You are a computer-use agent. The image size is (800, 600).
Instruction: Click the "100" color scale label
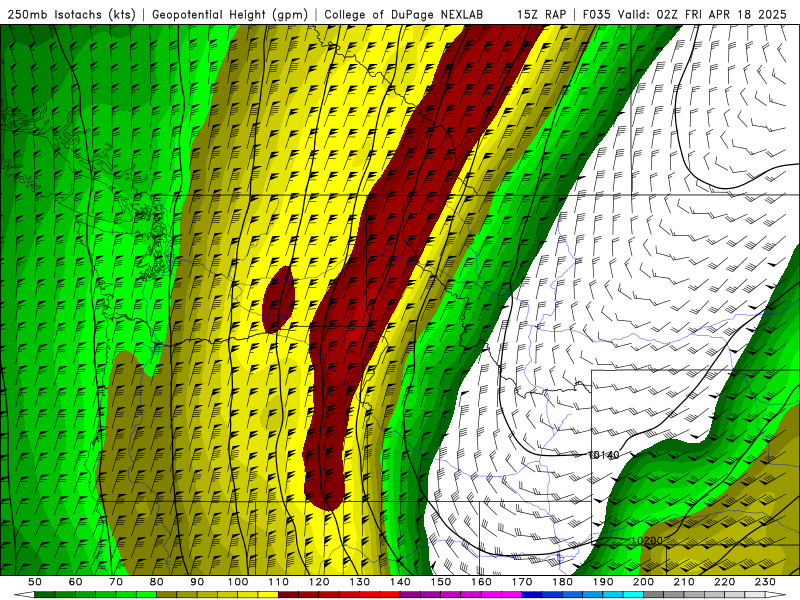[238, 582]
